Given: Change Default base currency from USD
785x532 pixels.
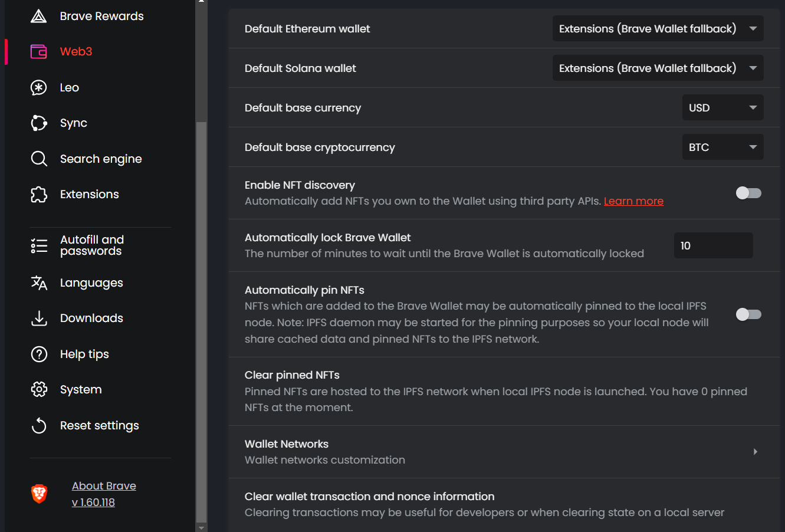Looking at the screenshot, I should click(x=723, y=108).
